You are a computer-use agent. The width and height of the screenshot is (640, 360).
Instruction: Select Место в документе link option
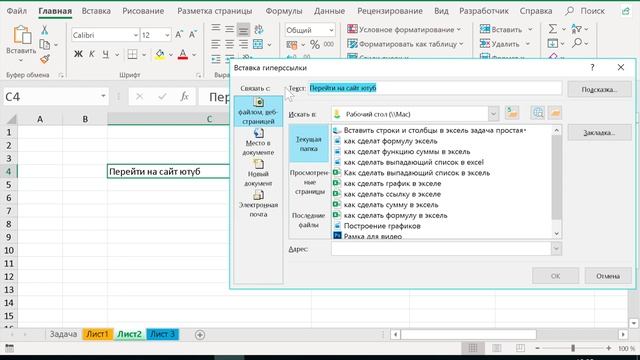[258, 142]
